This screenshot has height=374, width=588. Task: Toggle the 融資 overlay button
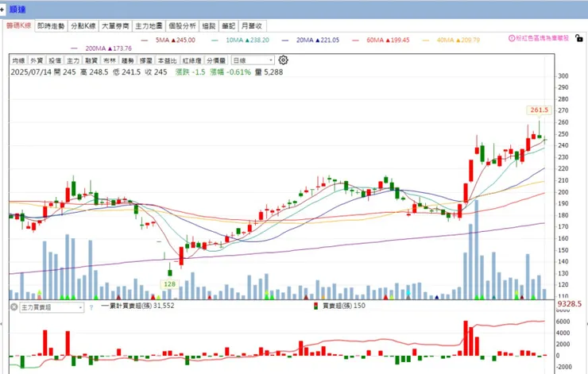(x=91, y=60)
